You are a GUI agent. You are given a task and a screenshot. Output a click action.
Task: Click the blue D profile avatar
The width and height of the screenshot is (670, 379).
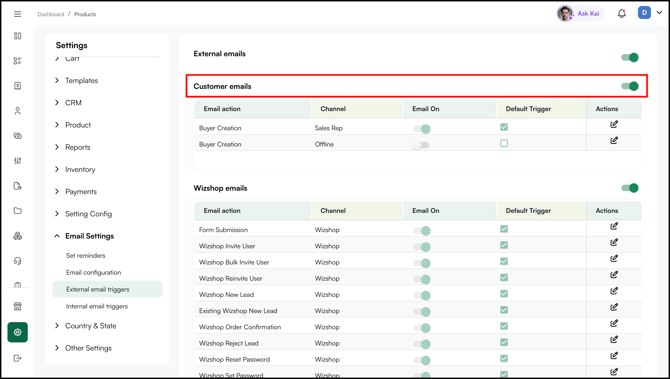click(x=644, y=13)
